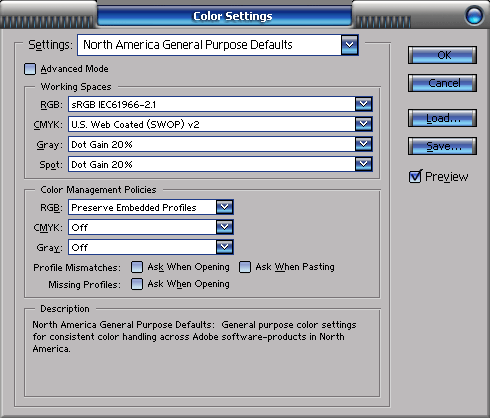The height and width of the screenshot is (418, 490).
Task: Open the RGB policy dropdown arrow
Action: [225, 207]
